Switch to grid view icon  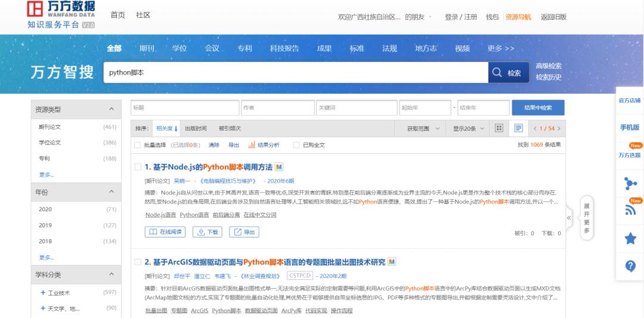(499, 128)
